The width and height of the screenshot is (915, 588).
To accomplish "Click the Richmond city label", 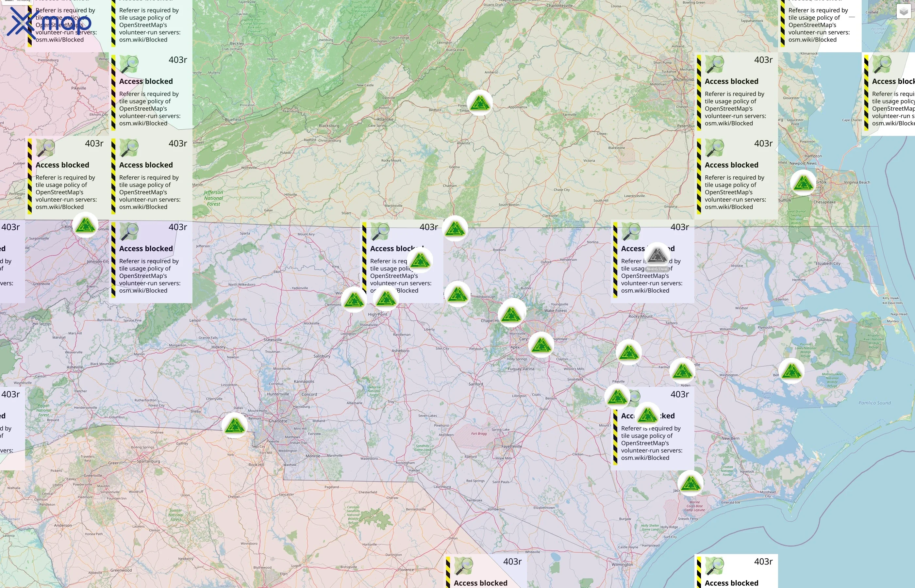I will 684,79.
